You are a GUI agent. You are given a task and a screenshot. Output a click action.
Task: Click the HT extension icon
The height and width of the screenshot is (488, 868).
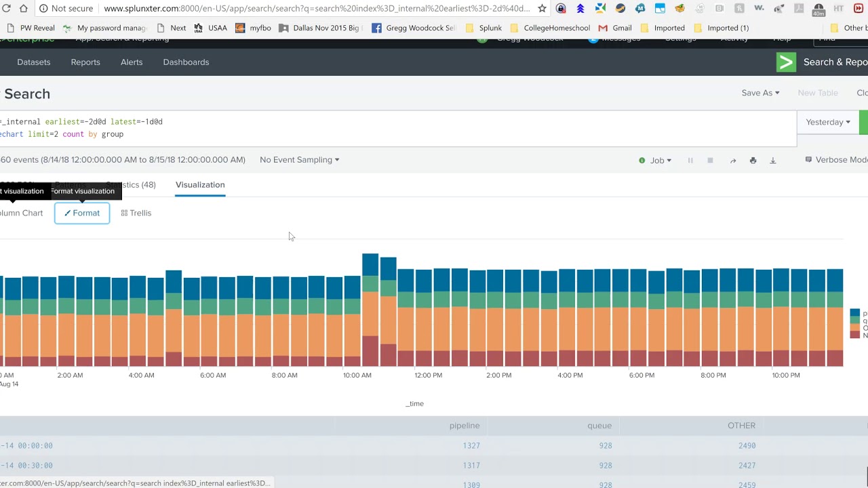coord(839,8)
